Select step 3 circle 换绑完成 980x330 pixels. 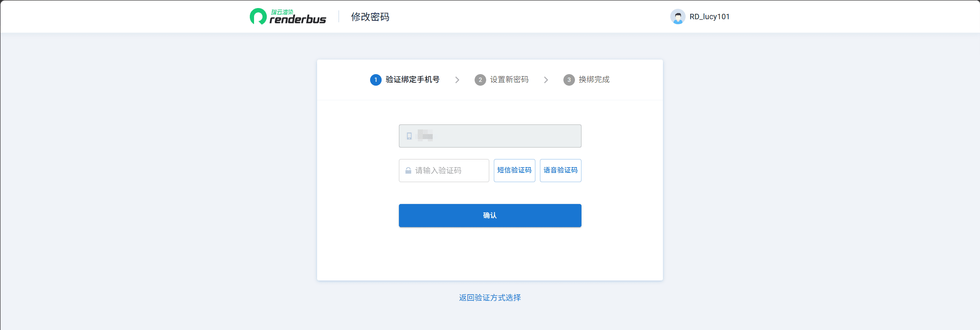pos(569,80)
